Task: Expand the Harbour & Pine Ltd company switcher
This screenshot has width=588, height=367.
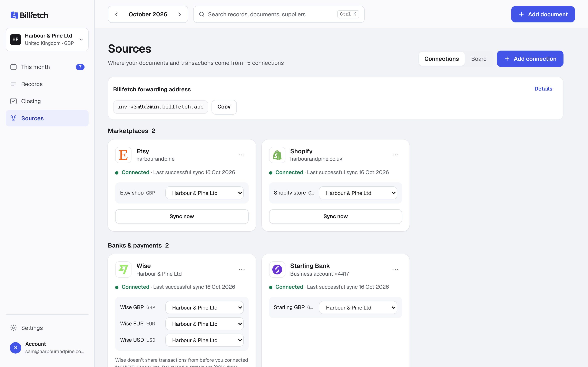Action: (x=47, y=40)
